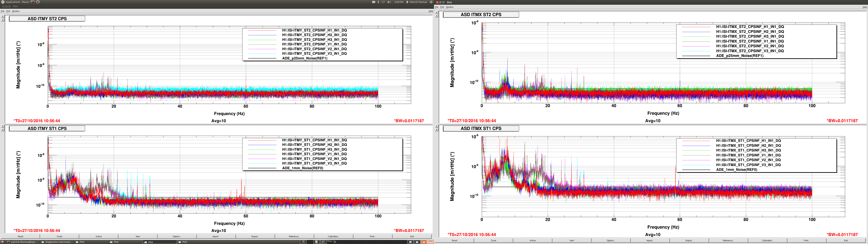Launch the terminal from the top panel
Viewport: 868px width, 244px height.
pyautogui.click(x=33, y=2)
